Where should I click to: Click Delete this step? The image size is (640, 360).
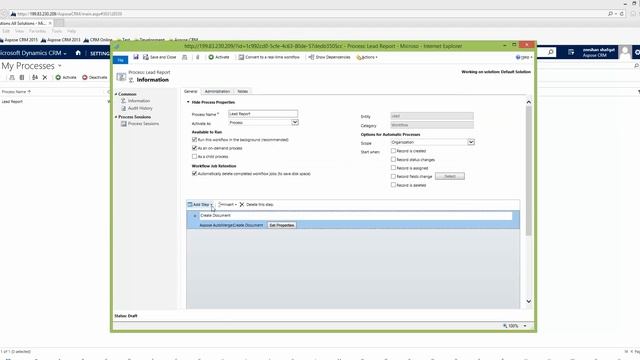tap(256, 204)
